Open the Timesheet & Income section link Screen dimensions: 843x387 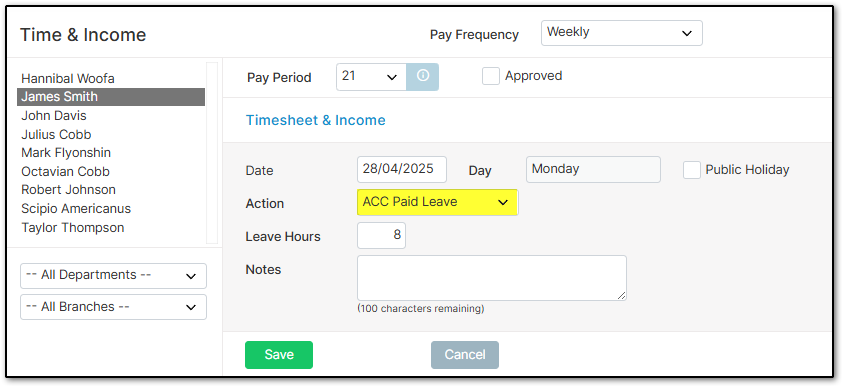316,120
